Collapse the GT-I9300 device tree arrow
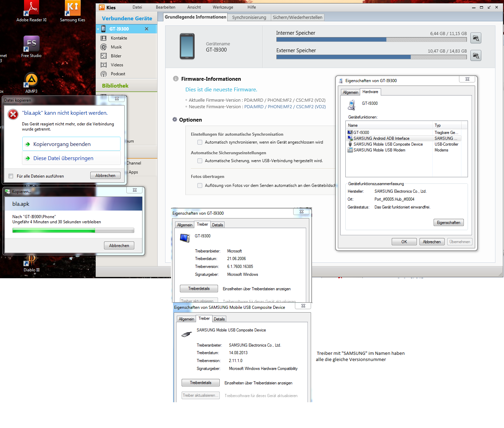504x428 pixels. click(98, 29)
